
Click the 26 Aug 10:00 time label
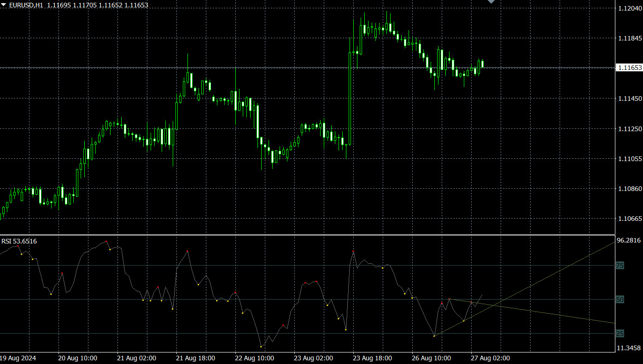[432, 358]
